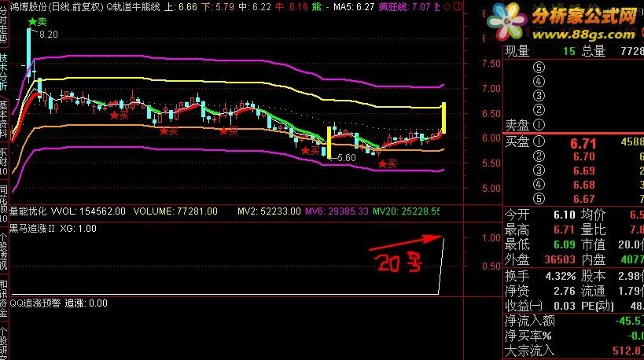Click the XG: 1.00 value
Screen dimensions: 644x360
[x=79, y=229]
